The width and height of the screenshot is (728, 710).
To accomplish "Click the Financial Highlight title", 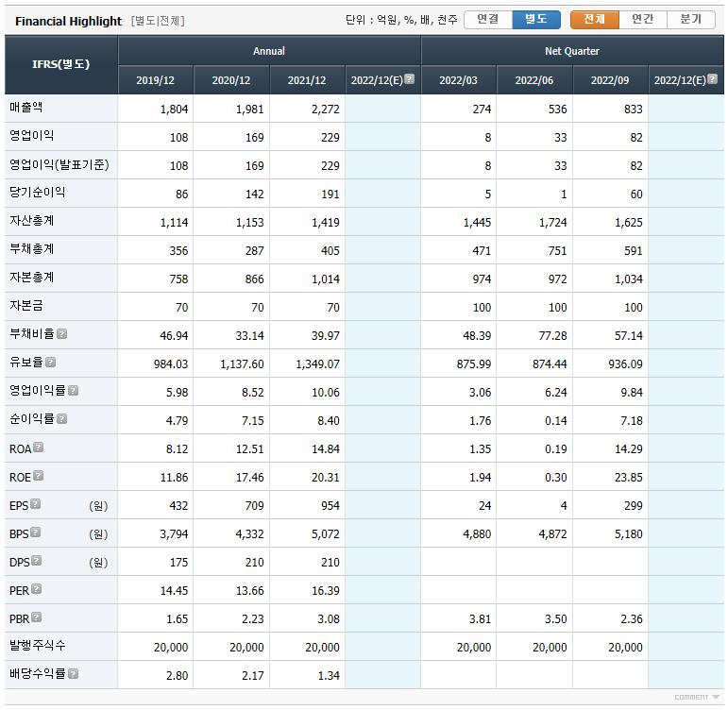I will click(x=68, y=21).
